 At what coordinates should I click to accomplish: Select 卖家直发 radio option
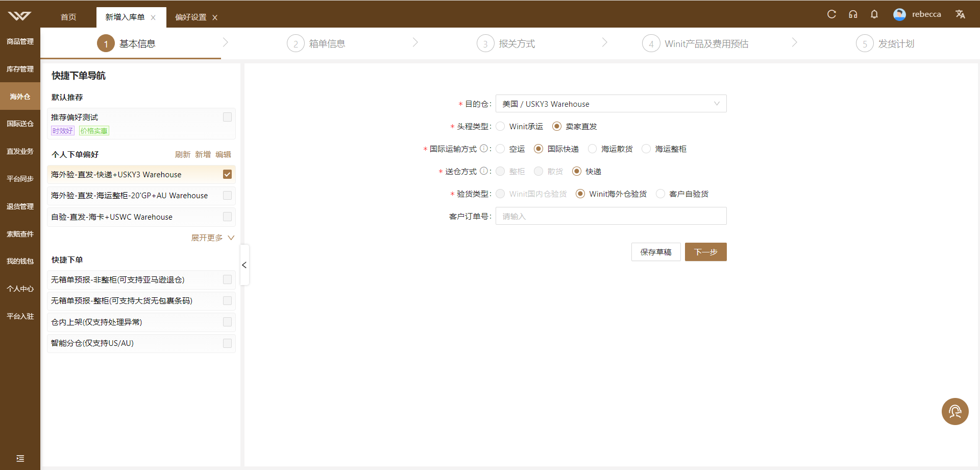(x=557, y=126)
